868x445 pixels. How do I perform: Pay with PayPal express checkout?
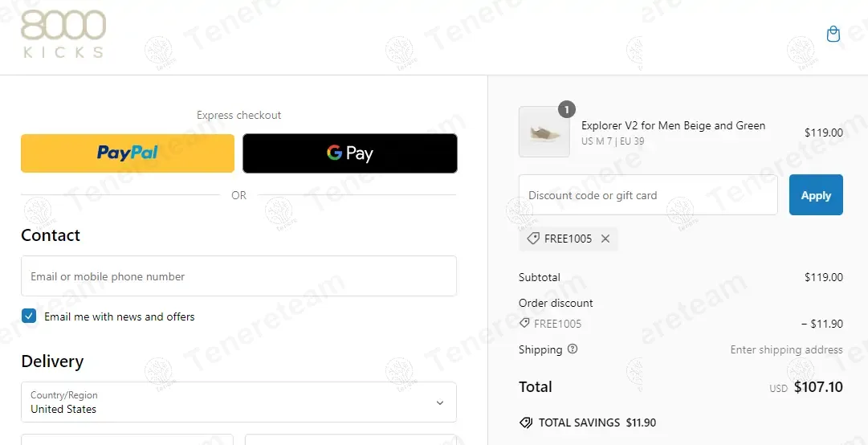[128, 153]
